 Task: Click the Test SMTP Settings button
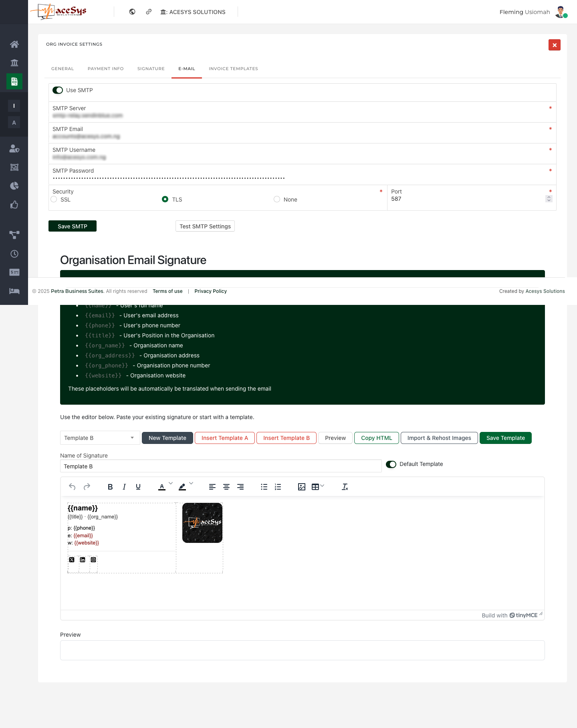point(205,226)
